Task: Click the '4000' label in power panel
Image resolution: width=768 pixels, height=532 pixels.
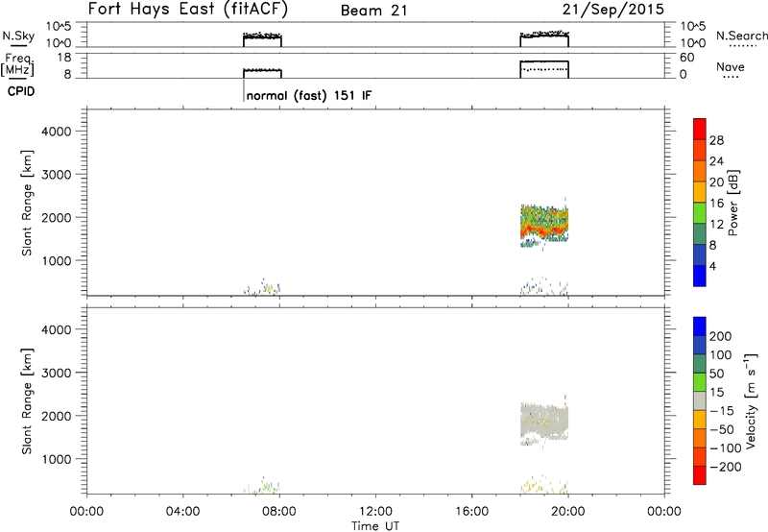Action: pos(57,132)
